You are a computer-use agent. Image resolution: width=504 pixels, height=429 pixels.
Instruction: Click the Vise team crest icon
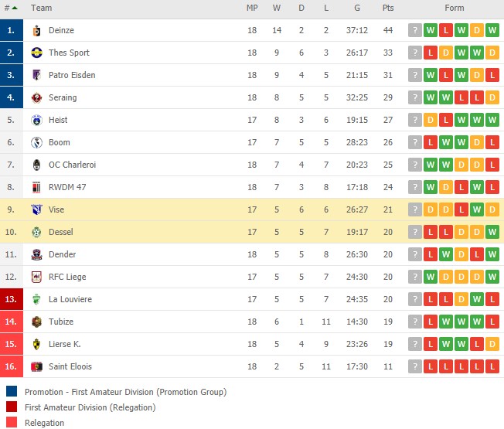click(x=36, y=209)
